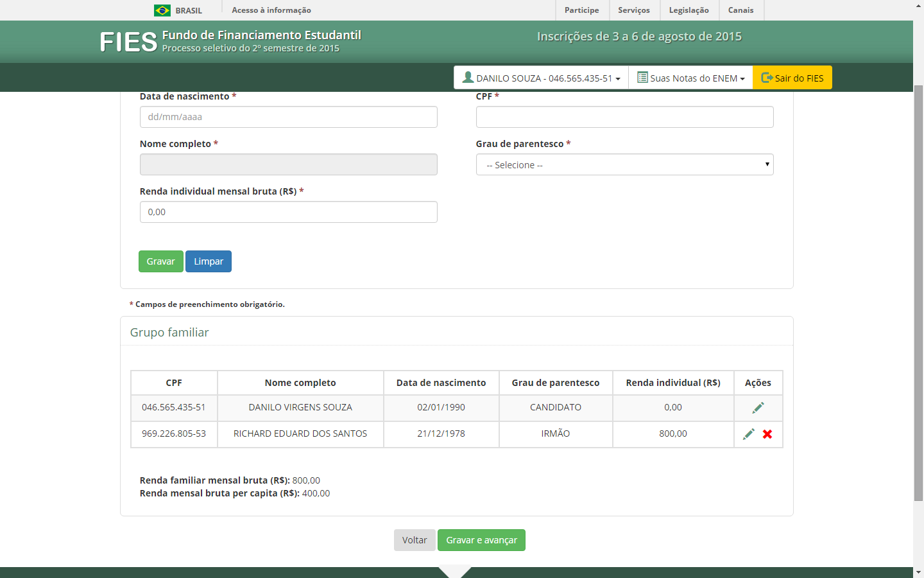Click the Grau de parentesco column header
Screen dimensions: 924x578
pyautogui.click(x=556, y=383)
